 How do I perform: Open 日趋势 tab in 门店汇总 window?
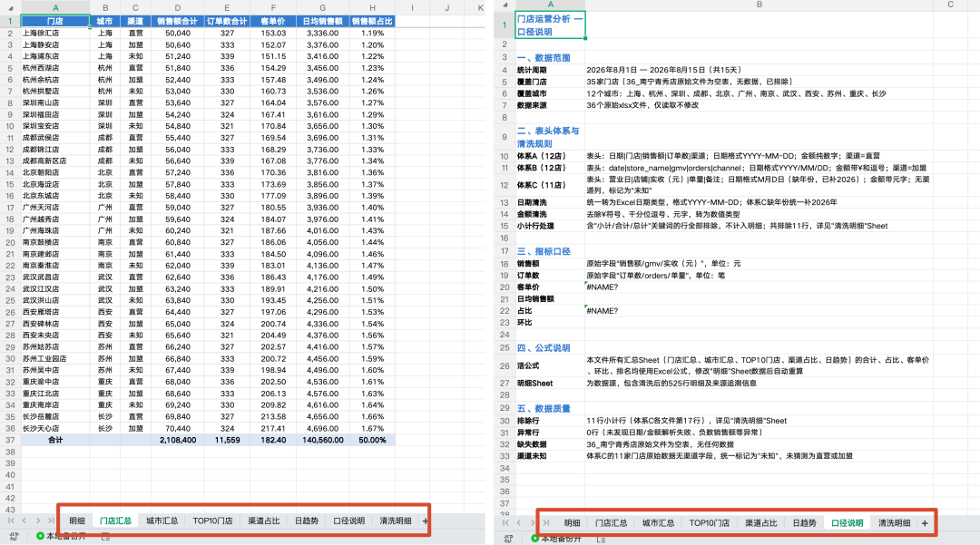coord(307,521)
